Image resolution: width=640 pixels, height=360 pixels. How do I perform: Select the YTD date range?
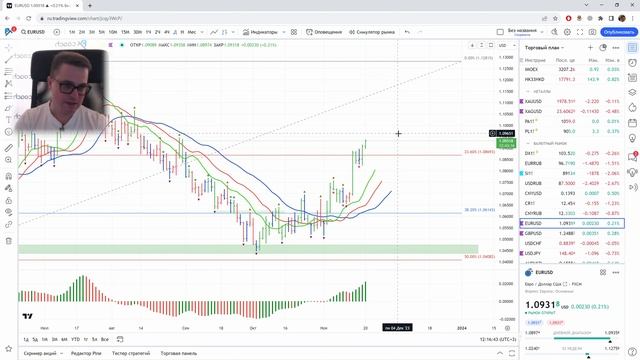pos(76,340)
